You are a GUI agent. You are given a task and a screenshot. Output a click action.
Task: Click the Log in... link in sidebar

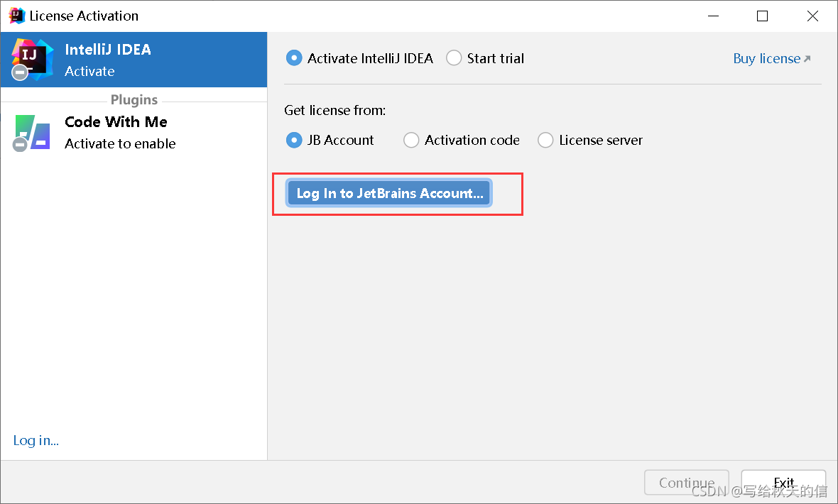(x=36, y=440)
